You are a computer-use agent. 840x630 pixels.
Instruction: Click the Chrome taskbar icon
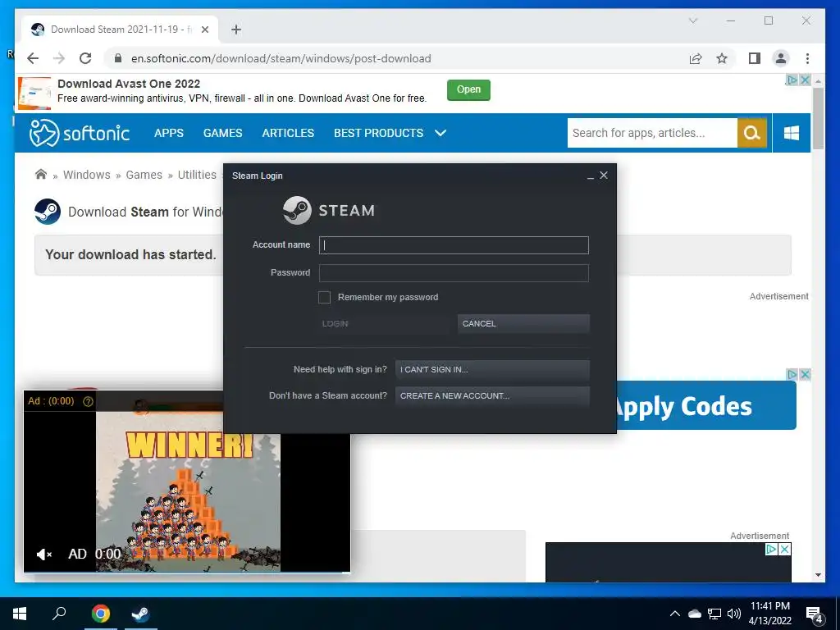click(x=101, y=614)
